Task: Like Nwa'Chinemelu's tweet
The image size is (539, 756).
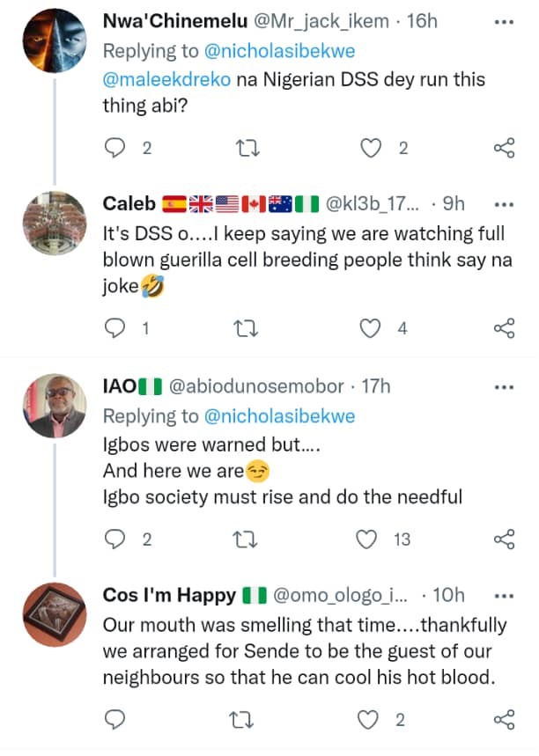Action: click(373, 149)
